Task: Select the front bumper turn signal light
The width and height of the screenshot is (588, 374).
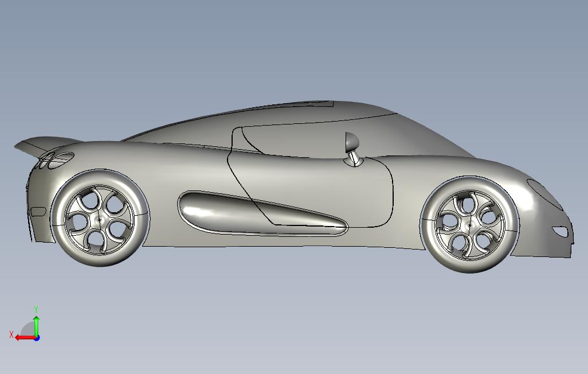Action: pyautogui.click(x=560, y=231)
